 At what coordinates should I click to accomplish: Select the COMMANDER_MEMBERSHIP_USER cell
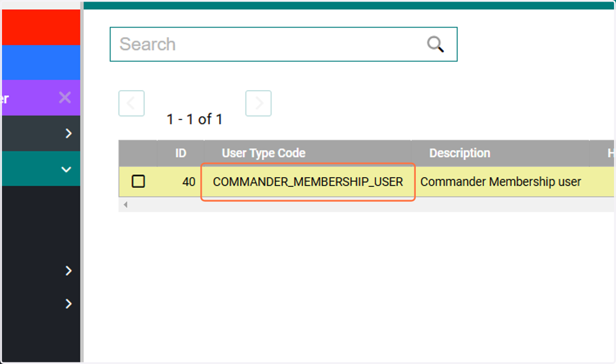coord(308,182)
